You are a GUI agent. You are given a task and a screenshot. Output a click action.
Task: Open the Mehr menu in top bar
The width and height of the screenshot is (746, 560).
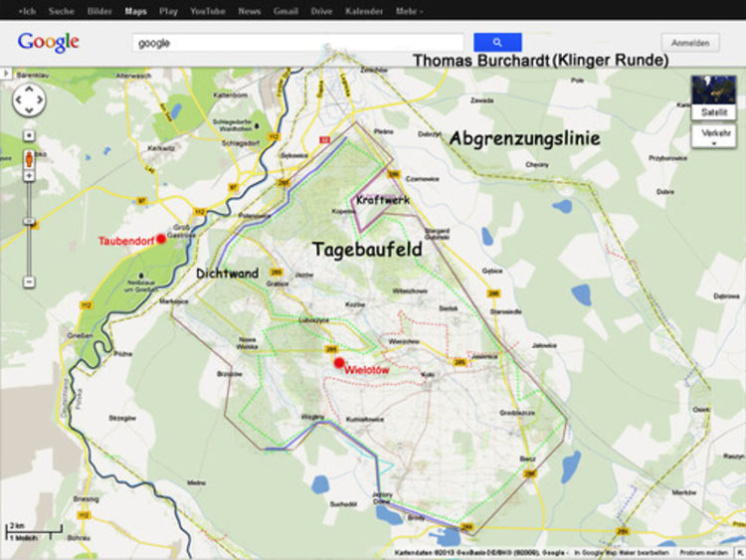pyautogui.click(x=406, y=11)
